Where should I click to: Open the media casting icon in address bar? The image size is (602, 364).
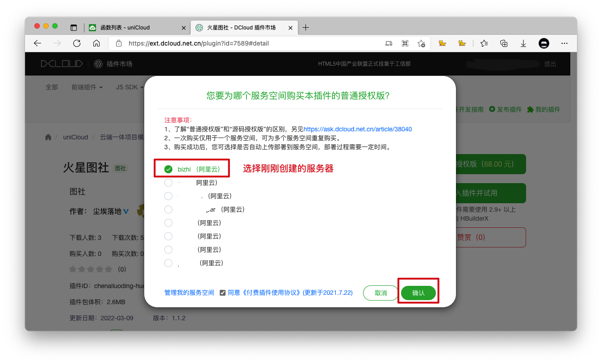tap(389, 43)
